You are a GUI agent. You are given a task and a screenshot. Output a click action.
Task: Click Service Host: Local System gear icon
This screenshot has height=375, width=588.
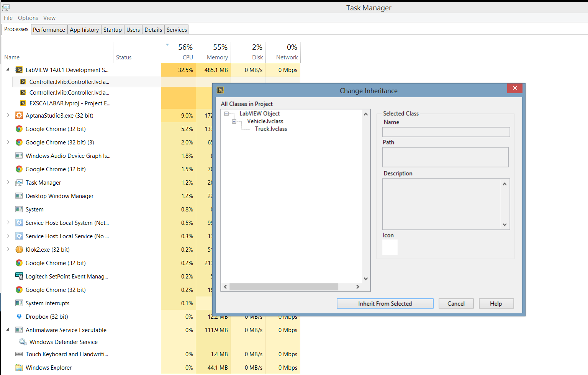(19, 223)
